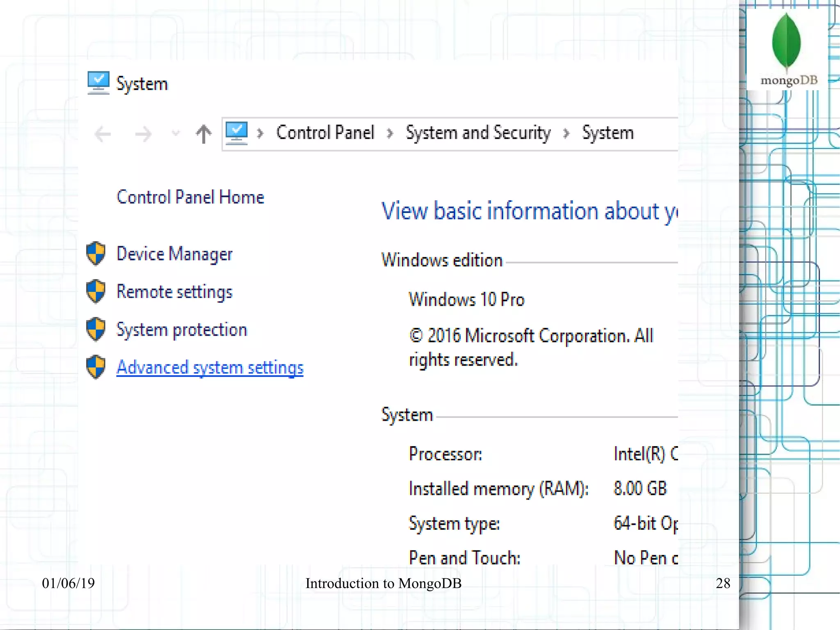Click the Back navigation arrow

pyautogui.click(x=103, y=134)
